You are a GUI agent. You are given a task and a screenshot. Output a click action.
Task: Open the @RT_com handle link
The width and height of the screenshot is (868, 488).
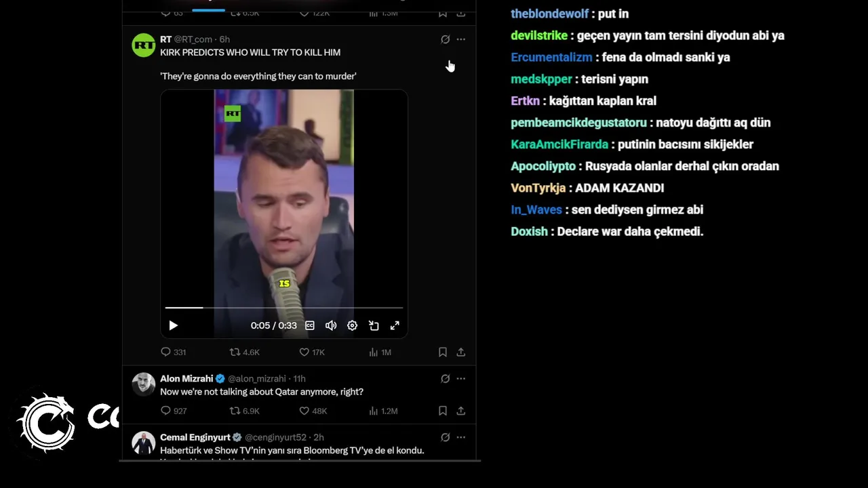coord(193,39)
